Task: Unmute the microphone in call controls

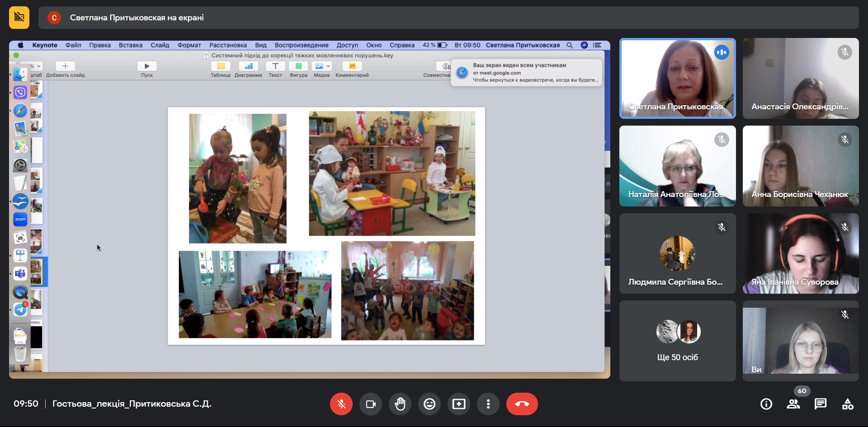Action: coord(341,404)
